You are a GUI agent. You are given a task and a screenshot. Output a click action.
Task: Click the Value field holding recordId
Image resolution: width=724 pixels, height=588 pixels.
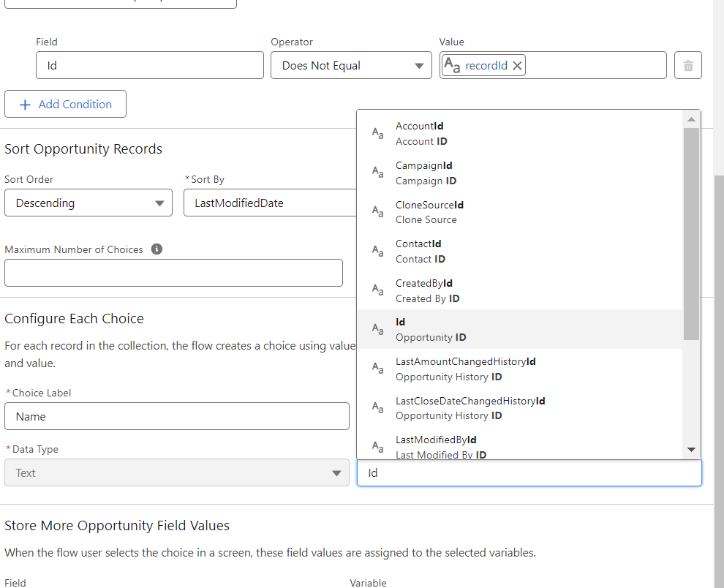pyautogui.click(x=553, y=65)
